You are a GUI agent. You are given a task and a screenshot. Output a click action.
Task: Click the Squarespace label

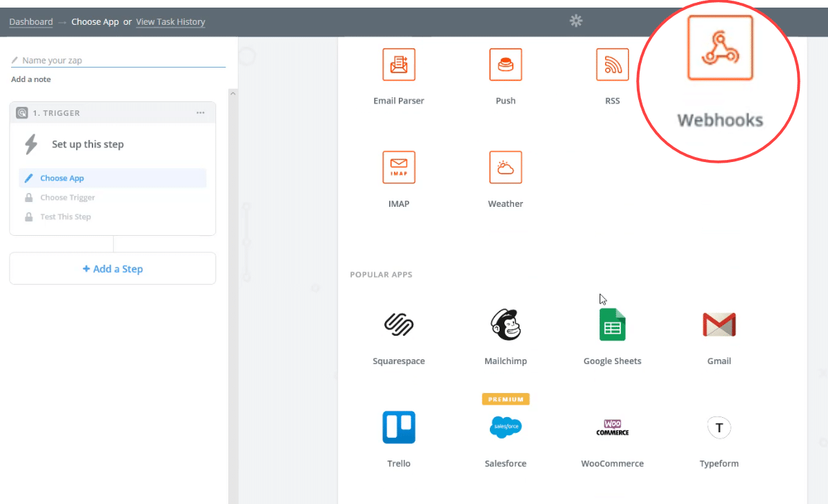(x=399, y=361)
